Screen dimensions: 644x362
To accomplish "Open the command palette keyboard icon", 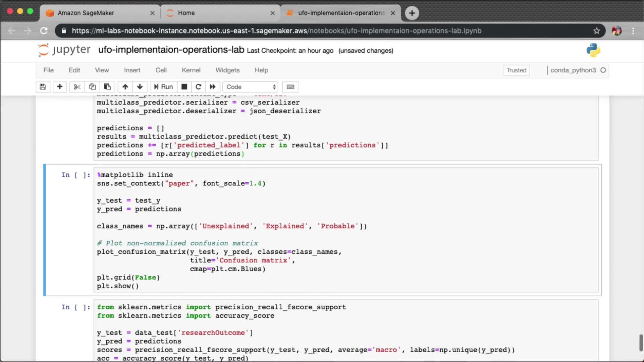I will pos(290,87).
